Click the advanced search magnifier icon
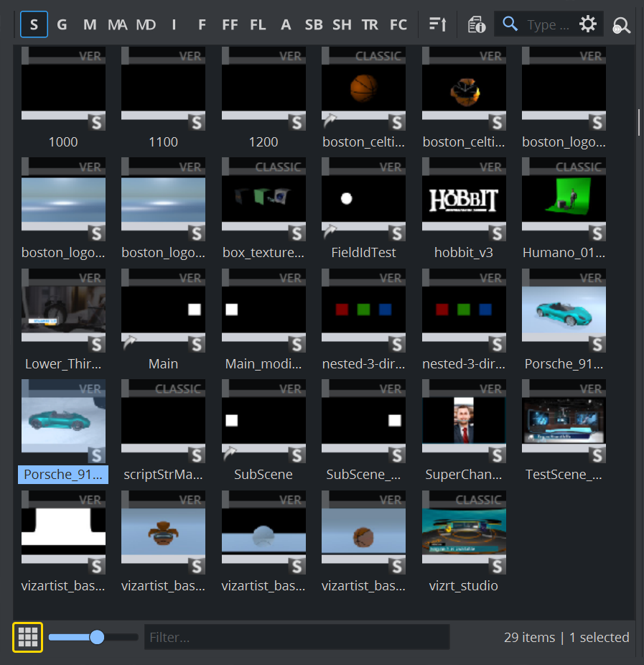Screen dimensions: 644x665 pyautogui.click(x=621, y=26)
